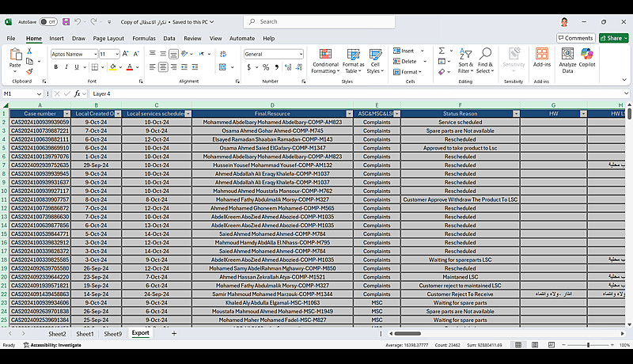Toggle the AutoSave switch
Image resolution: width=633 pixels, height=364 pixels.
tap(48, 21)
